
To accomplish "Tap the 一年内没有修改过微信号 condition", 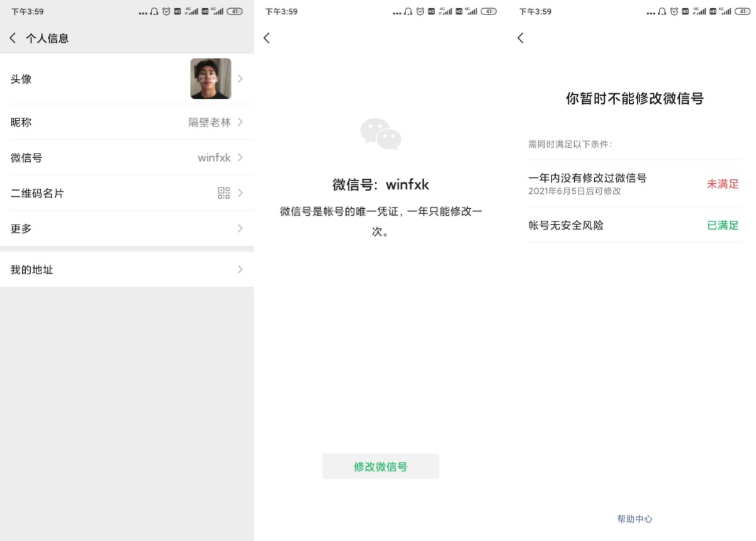I will (x=587, y=178).
